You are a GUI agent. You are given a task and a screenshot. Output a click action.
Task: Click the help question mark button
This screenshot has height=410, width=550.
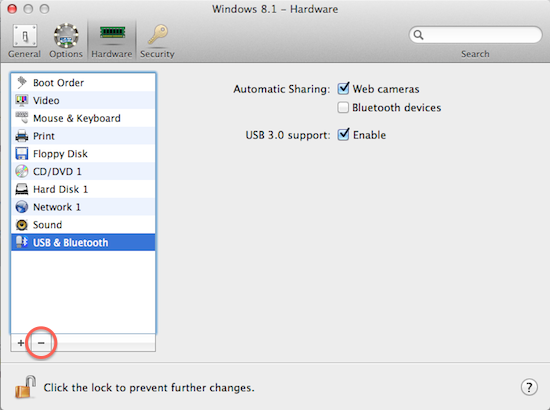tap(529, 387)
